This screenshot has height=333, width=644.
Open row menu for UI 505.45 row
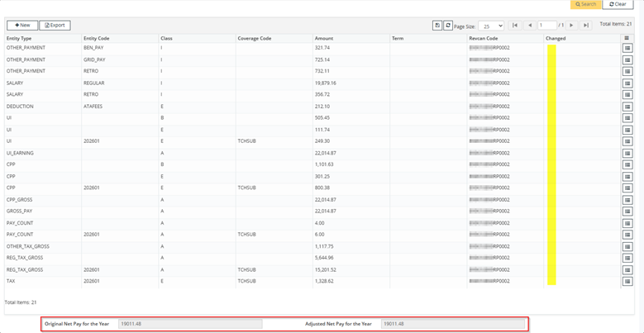point(627,118)
